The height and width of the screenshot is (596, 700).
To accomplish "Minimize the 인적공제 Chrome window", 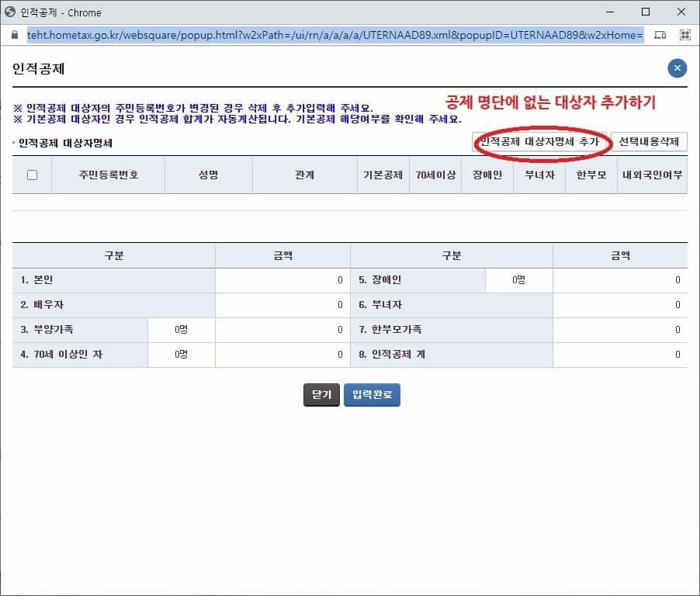I will point(610,12).
